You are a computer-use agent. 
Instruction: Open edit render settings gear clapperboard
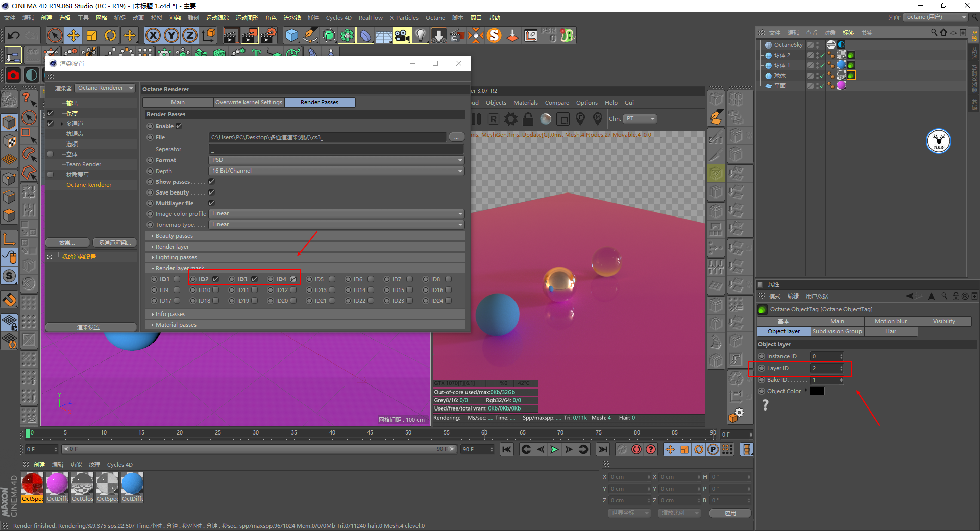[x=268, y=35]
